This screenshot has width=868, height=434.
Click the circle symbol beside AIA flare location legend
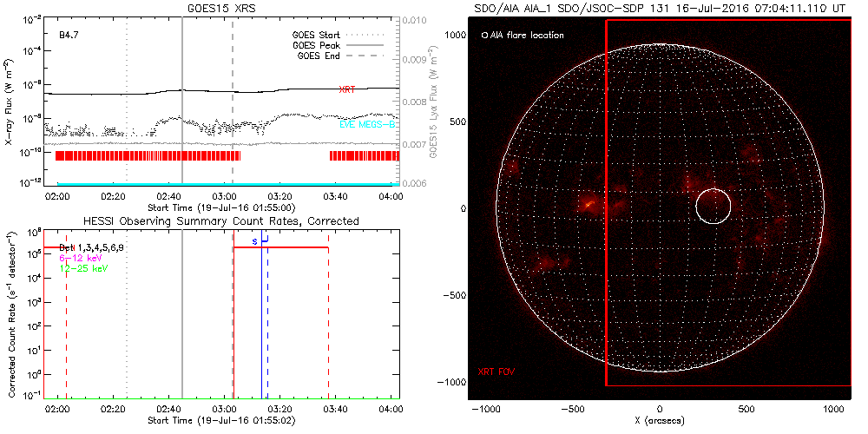click(484, 36)
